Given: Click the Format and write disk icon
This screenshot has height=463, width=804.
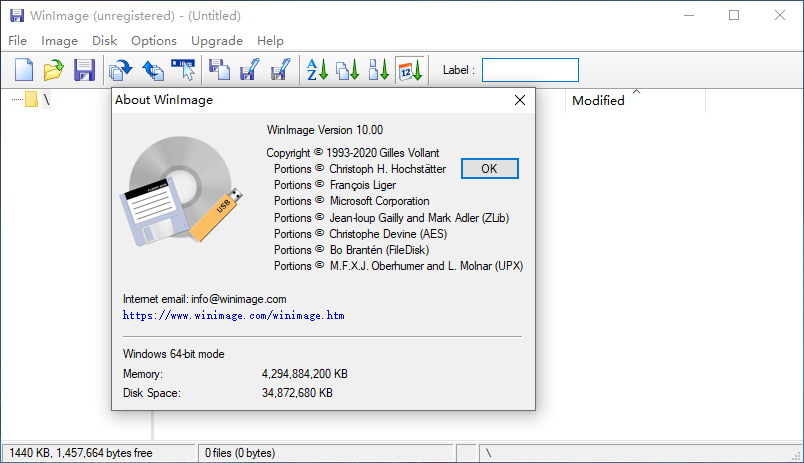Looking at the screenshot, I should point(280,70).
